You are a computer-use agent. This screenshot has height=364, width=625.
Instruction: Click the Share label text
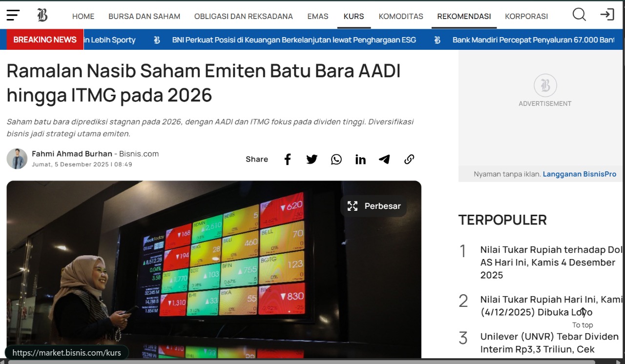click(257, 159)
